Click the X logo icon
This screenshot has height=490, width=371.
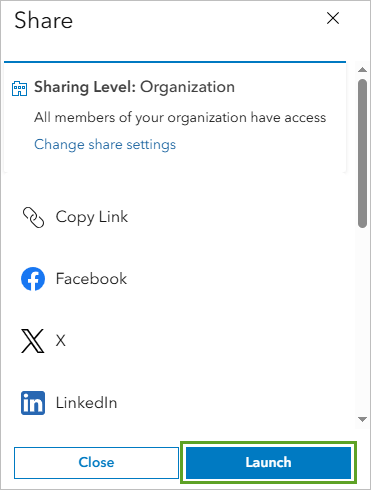coord(33,341)
